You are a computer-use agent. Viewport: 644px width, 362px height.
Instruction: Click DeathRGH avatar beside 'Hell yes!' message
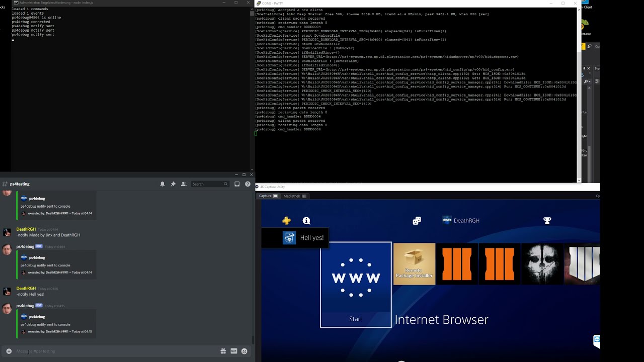pos(7,291)
